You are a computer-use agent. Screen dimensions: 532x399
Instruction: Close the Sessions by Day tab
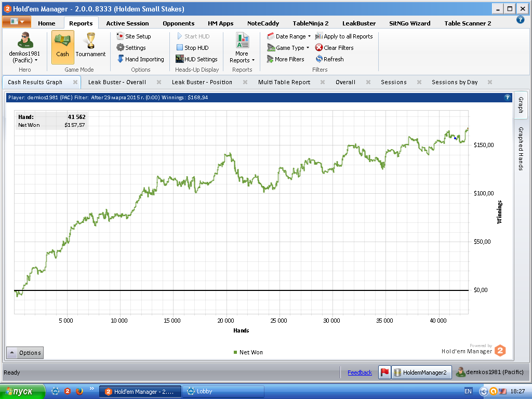(x=490, y=82)
